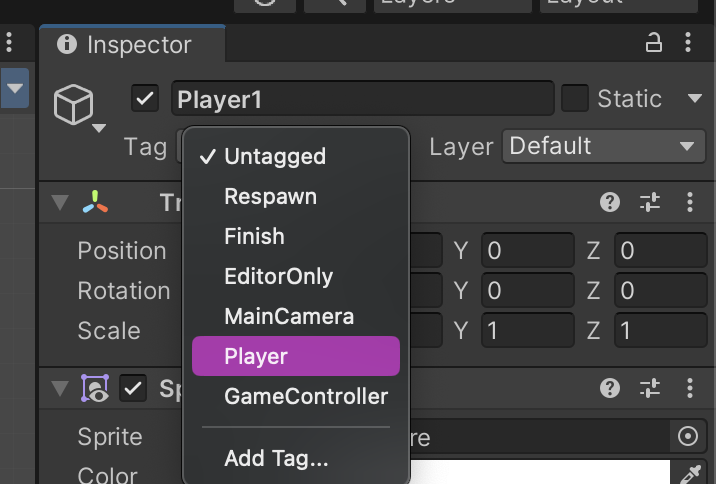Disable the Sprite Renderer component checkbox
Viewport: 716px width, 484px height.
(x=133, y=389)
